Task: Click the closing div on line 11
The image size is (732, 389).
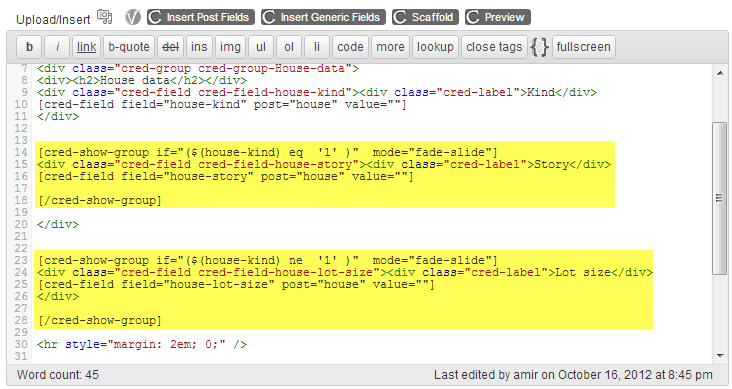Action: 58,116
